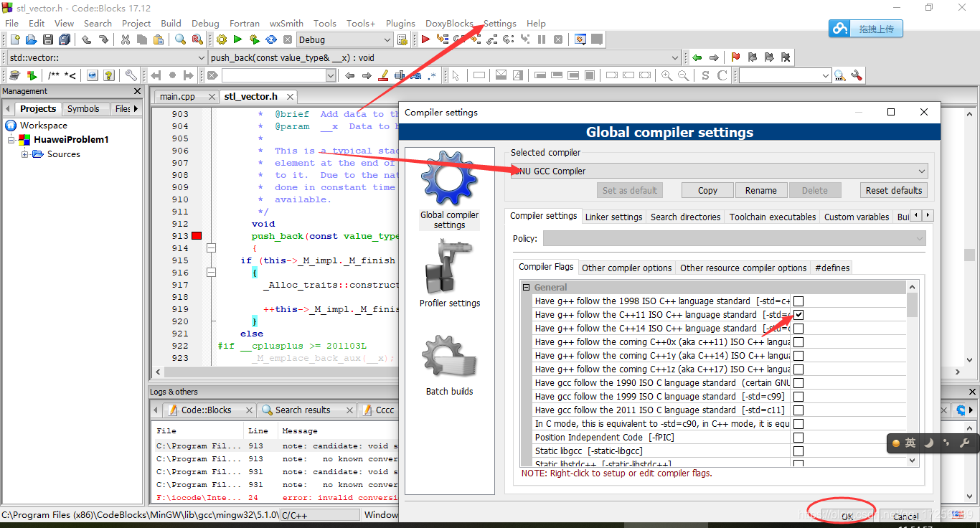
Task: Tick the Position Independent Code -fPIC checkbox
Action: pos(798,438)
